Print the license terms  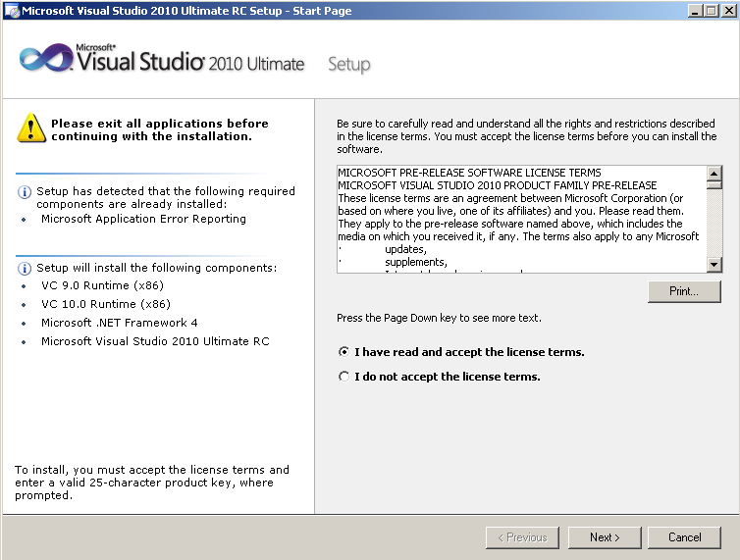pyautogui.click(x=684, y=291)
